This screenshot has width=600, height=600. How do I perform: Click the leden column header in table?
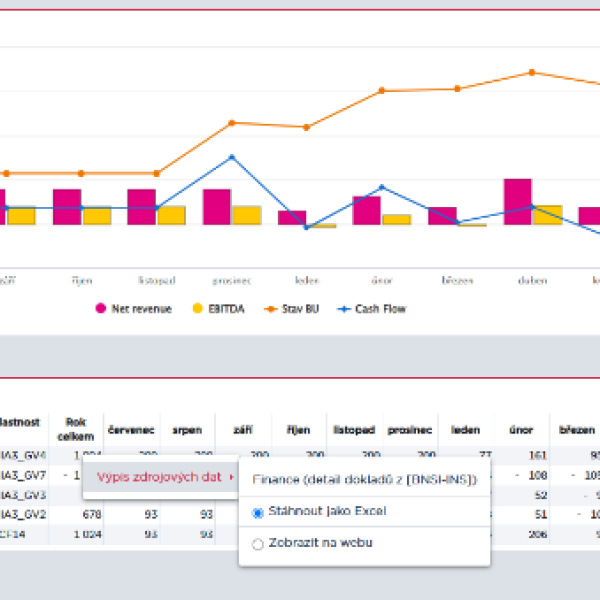point(466,430)
